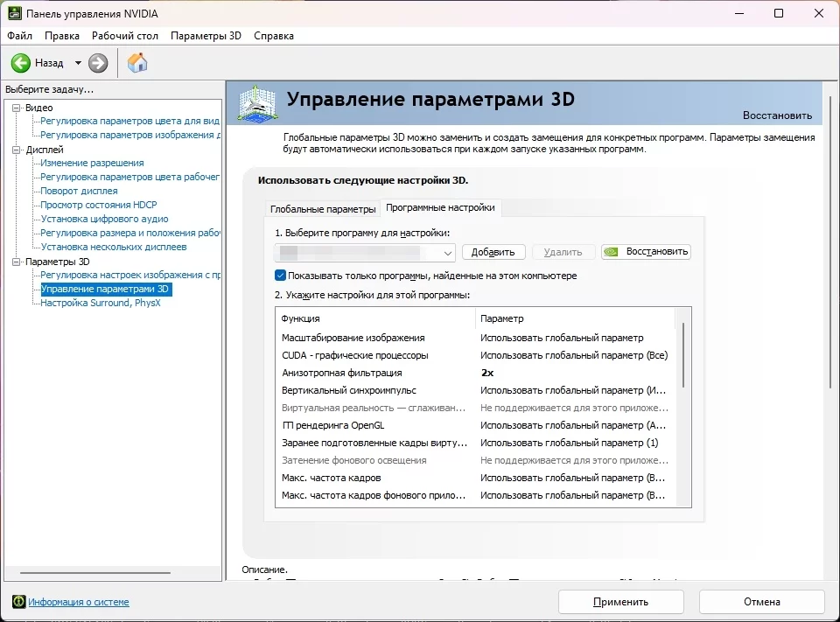This screenshot has height=622, width=840.
Task: Open the Файл menu
Action: (x=20, y=36)
